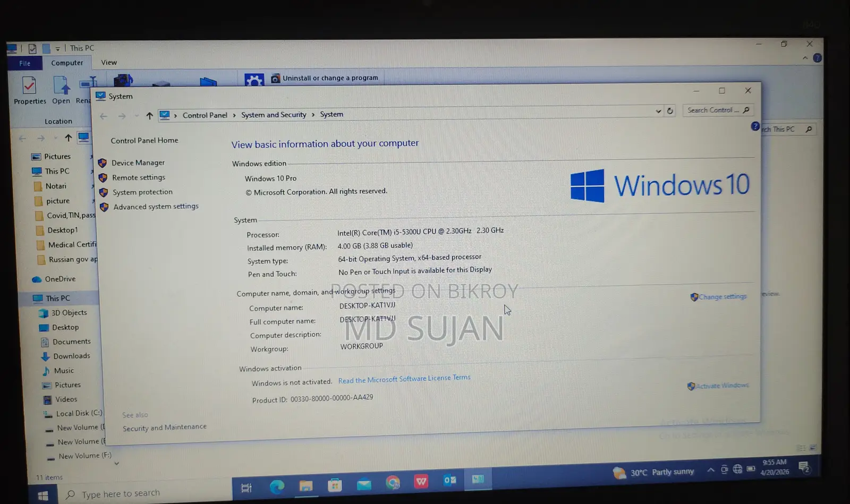Click the Activate Windows link
This screenshot has height=504, width=850.
pyautogui.click(x=722, y=386)
